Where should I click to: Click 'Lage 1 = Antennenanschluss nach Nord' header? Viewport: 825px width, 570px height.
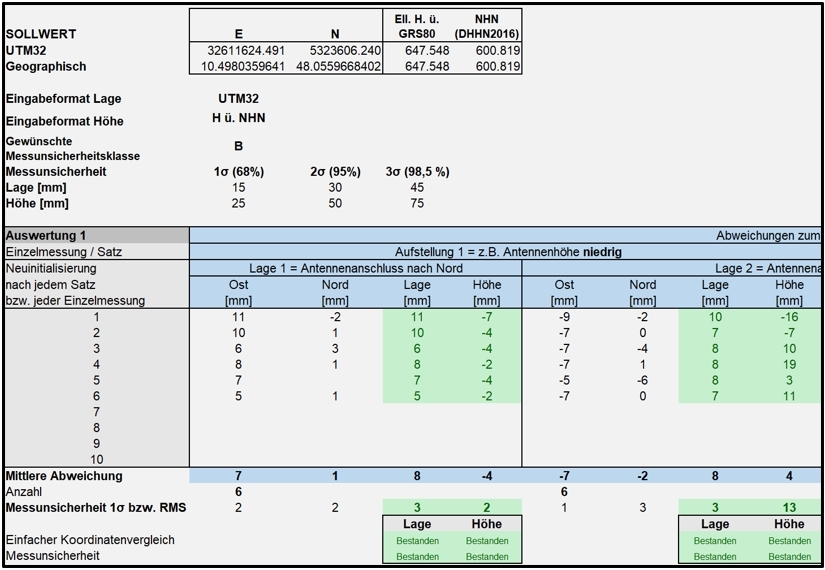coord(356,268)
